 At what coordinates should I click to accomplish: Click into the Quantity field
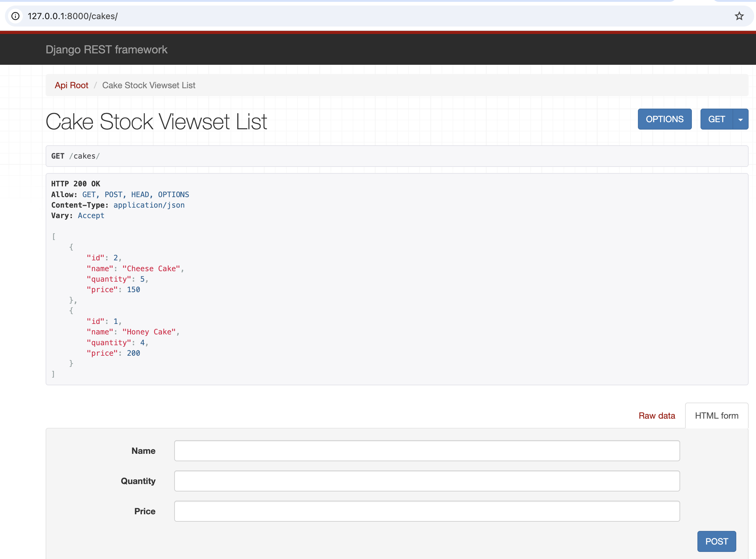tap(427, 481)
